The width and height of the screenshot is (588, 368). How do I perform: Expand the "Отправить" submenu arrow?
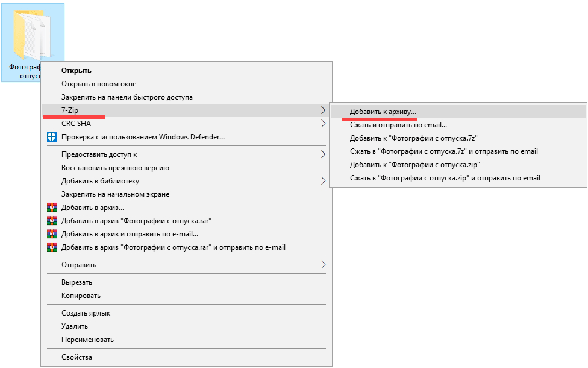point(323,265)
